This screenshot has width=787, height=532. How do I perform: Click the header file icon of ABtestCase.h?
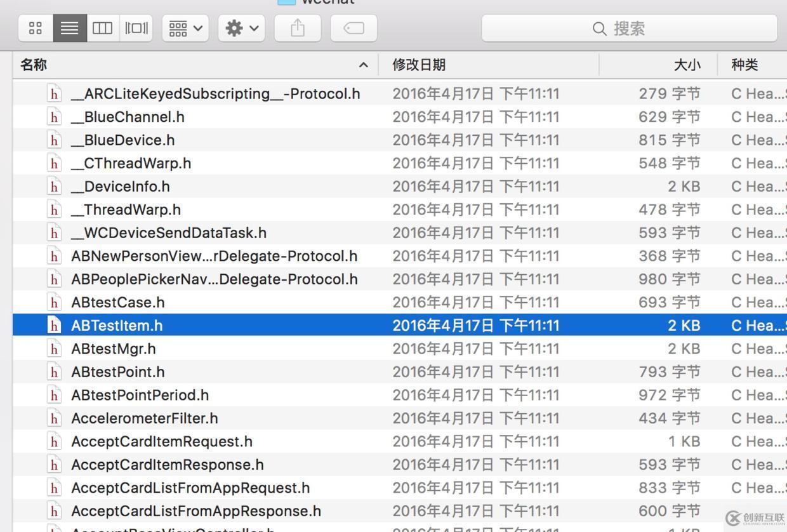[55, 302]
